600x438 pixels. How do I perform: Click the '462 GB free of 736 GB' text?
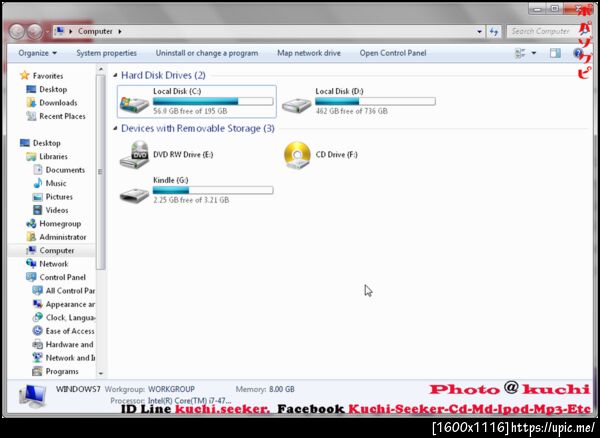352,111
